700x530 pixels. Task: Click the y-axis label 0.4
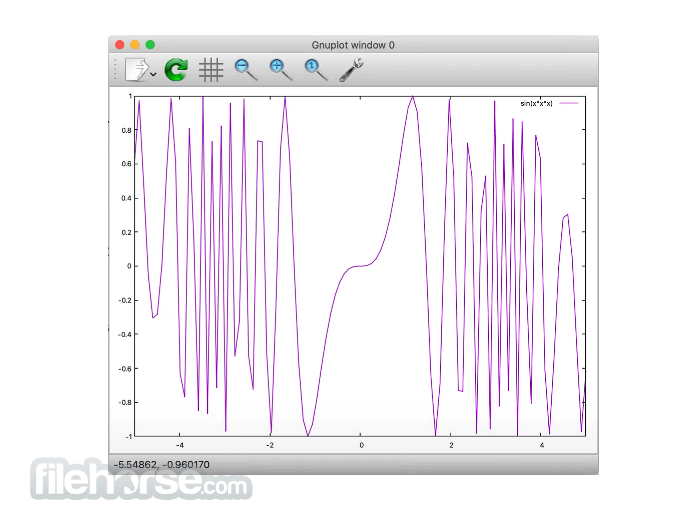point(127,198)
